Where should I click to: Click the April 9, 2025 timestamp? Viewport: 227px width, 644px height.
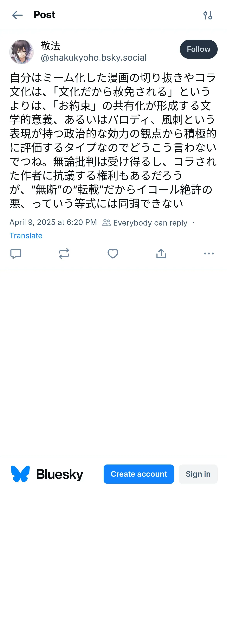coord(53,222)
